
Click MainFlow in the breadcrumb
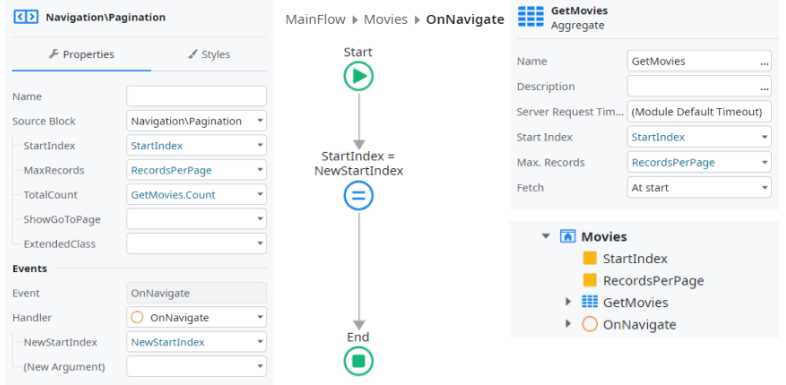pos(315,20)
